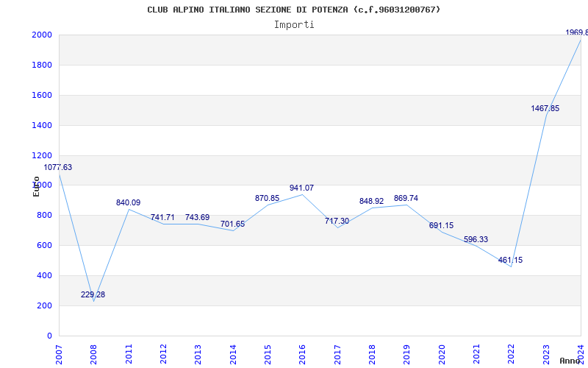
Task: Click the 840.09 value label
Action: click(128, 203)
